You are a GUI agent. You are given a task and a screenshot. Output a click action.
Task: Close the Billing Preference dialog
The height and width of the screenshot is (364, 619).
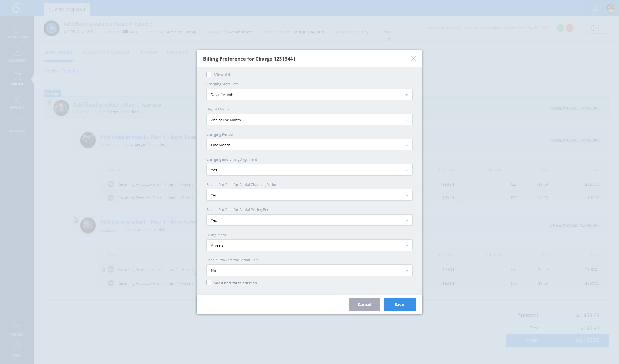(413, 59)
